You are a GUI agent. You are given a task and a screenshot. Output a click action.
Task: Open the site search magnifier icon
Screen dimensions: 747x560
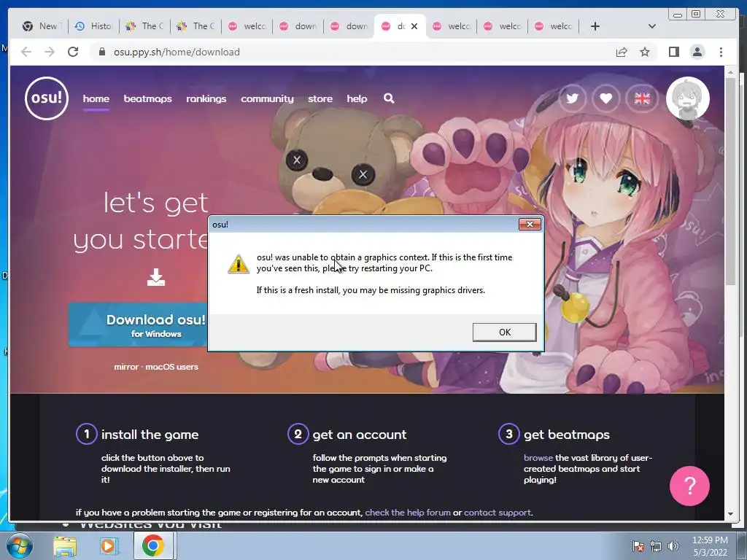click(389, 98)
